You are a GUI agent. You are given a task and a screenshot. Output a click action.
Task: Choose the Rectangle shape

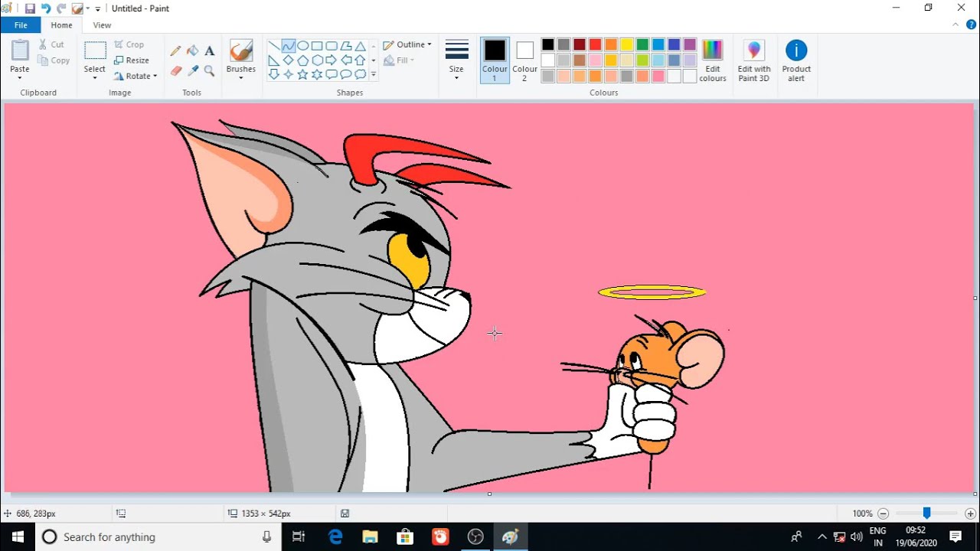click(x=316, y=46)
